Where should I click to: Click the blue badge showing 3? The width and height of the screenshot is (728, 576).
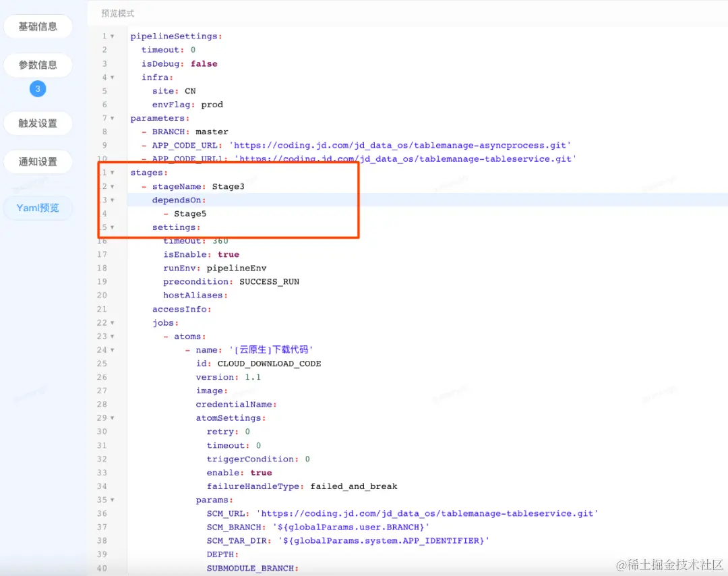(38, 88)
